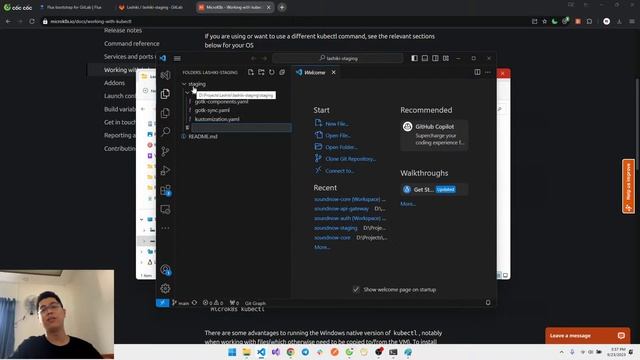Select gotk-components.yaml in the file tree

coord(221,102)
